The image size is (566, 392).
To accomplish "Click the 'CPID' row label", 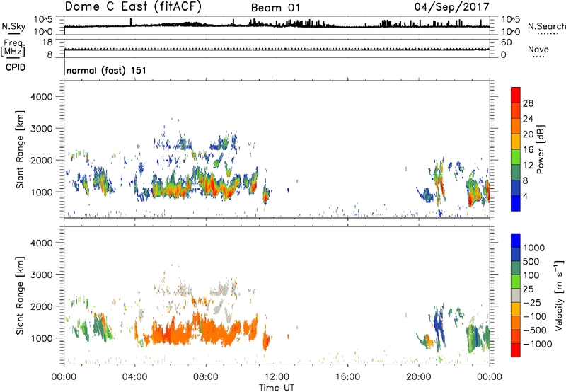I will [x=15, y=67].
